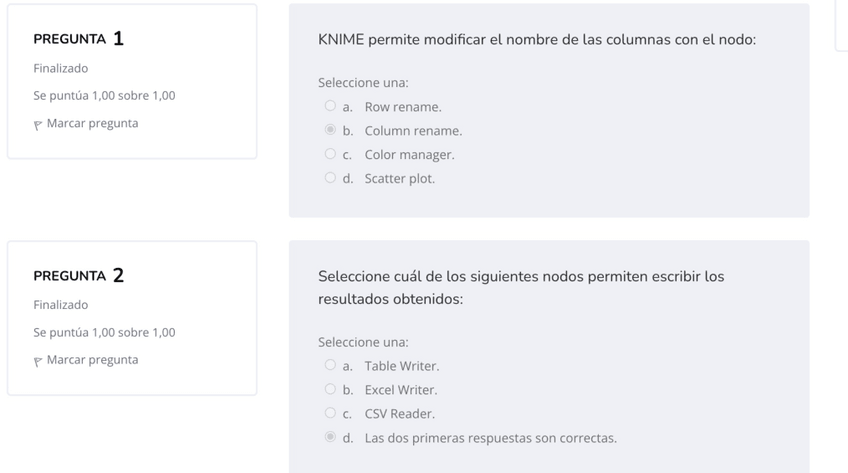Click the 'Row rename.' answer label
The width and height of the screenshot is (848, 473).
403,107
